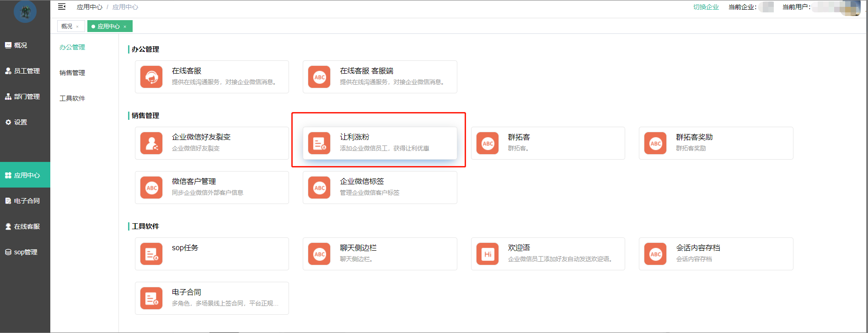Open the 企业微信好友裂变 app icon
868x333 pixels.
click(x=151, y=143)
